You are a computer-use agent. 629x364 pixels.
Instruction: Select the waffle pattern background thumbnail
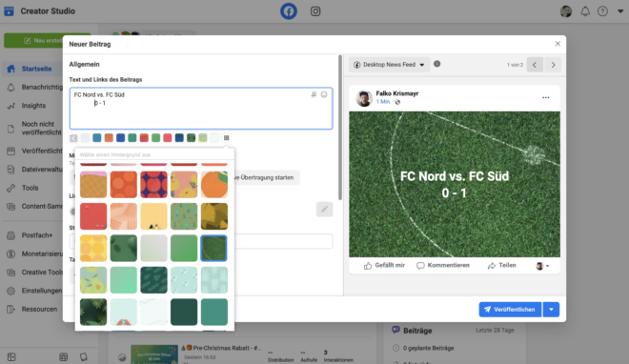[93, 185]
